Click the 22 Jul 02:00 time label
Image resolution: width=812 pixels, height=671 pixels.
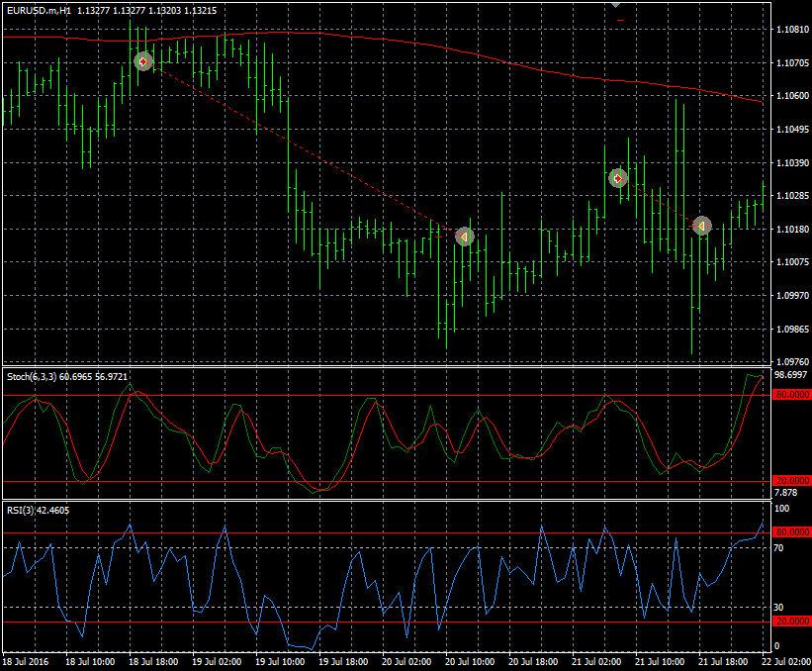coord(786,662)
